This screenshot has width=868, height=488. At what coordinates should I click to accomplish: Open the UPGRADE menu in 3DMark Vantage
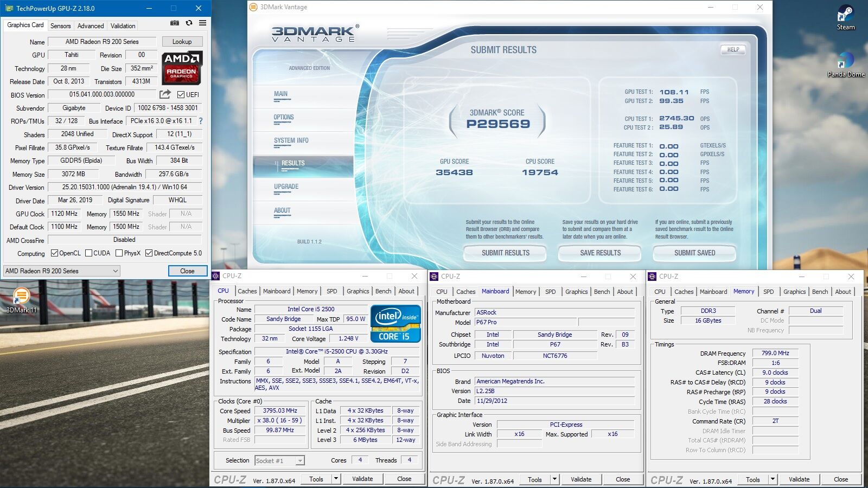tap(286, 187)
